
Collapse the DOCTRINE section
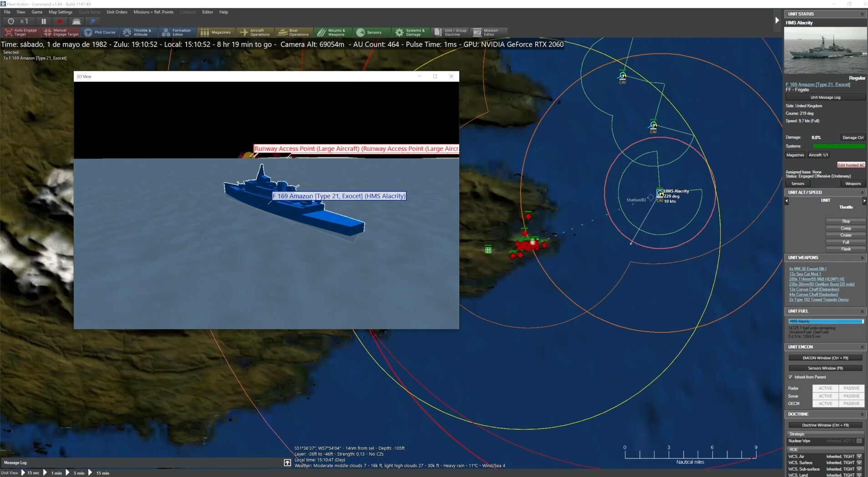(862, 414)
